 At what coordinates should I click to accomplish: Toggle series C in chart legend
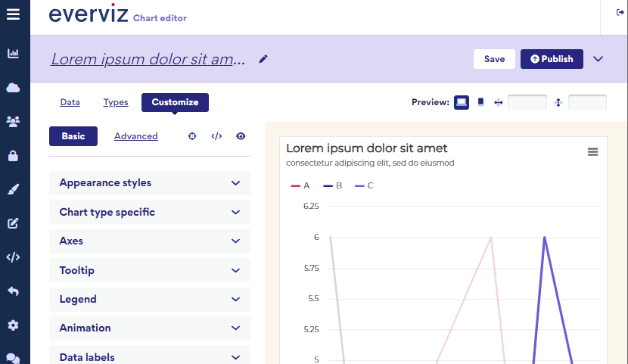[x=364, y=185]
